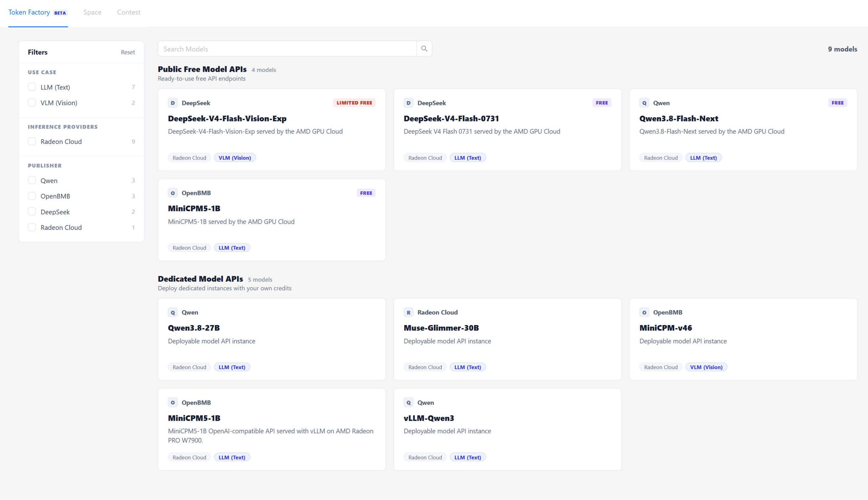
Task: Focus the Search Models input field
Action: pos(288,49)
